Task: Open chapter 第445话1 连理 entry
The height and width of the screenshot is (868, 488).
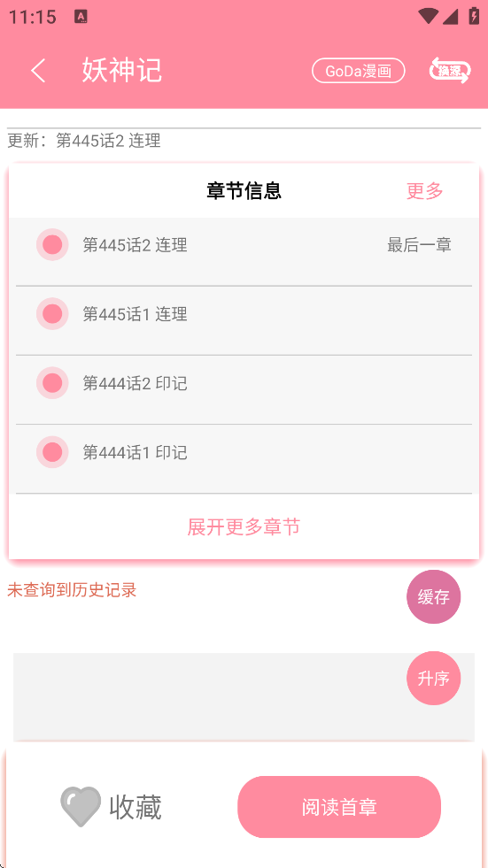Action: 244,320
